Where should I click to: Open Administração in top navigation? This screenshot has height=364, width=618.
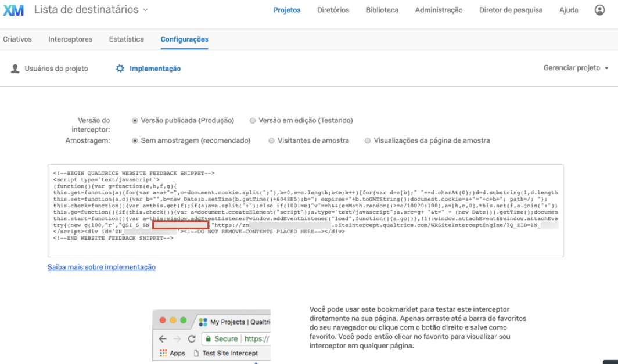tap(439, 10)
